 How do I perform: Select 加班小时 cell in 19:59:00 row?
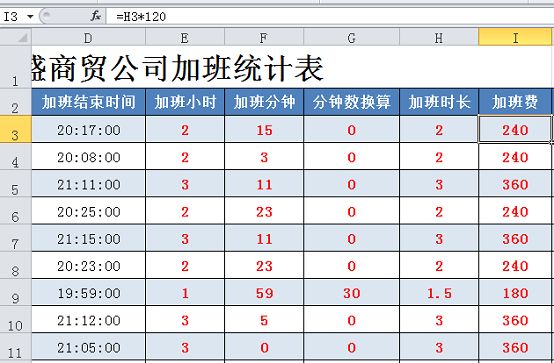185,293
